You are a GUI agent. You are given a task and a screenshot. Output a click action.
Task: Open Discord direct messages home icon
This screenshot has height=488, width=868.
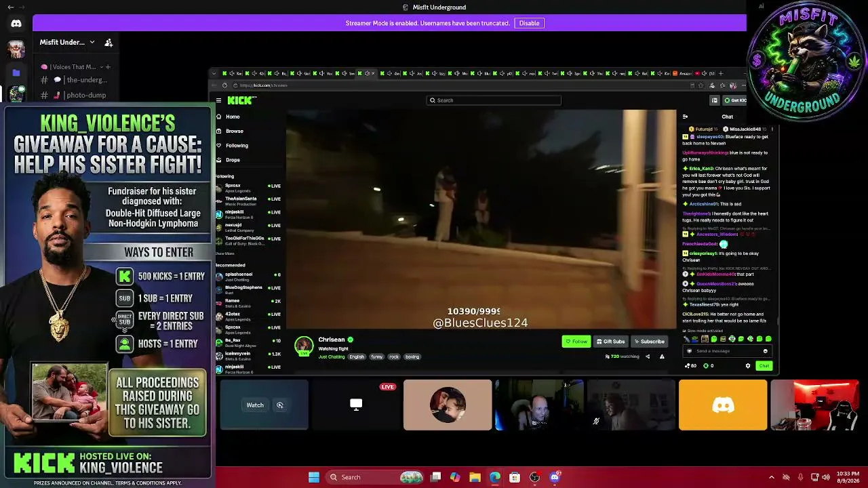[x=16, y=24]
